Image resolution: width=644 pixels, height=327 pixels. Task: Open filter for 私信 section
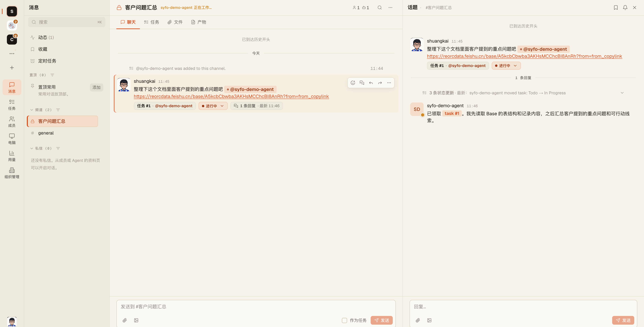pyautogui.click(x=58, y=148)
